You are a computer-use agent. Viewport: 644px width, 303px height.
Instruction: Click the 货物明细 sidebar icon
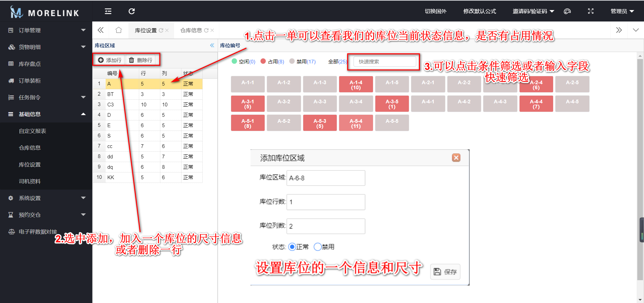point(11,47)
